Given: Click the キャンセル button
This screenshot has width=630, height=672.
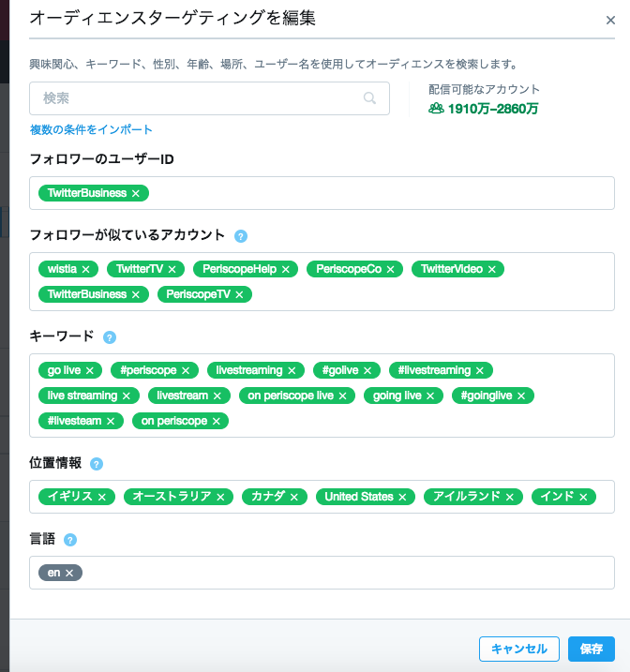Looking at the screenshot, I should click(519, 649).
